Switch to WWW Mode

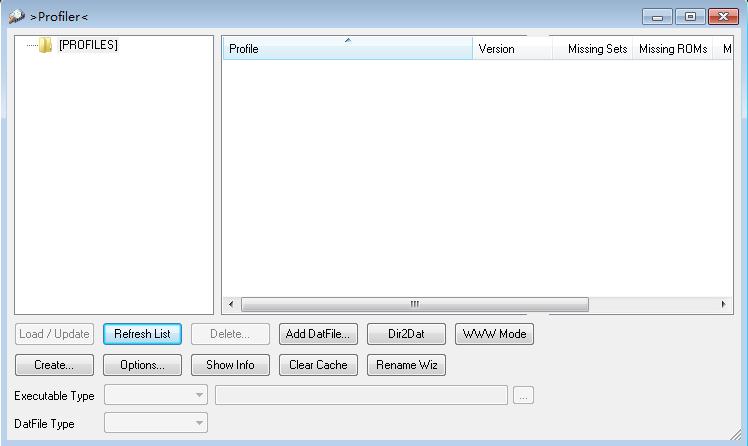pyautogui.click(x=494, y=334)
